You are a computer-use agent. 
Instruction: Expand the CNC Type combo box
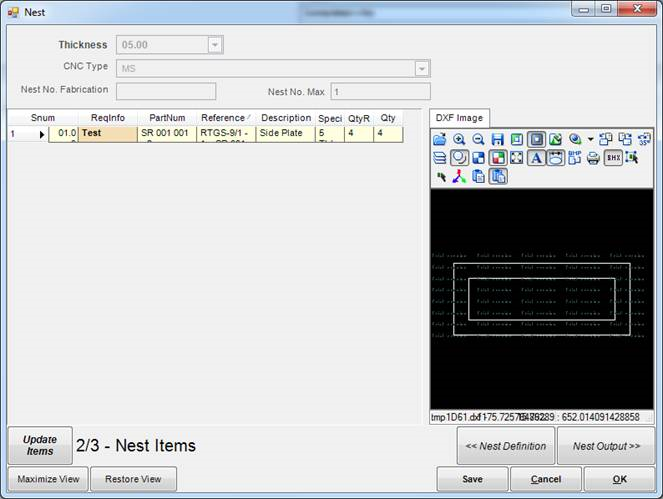(x=422, y=69)
